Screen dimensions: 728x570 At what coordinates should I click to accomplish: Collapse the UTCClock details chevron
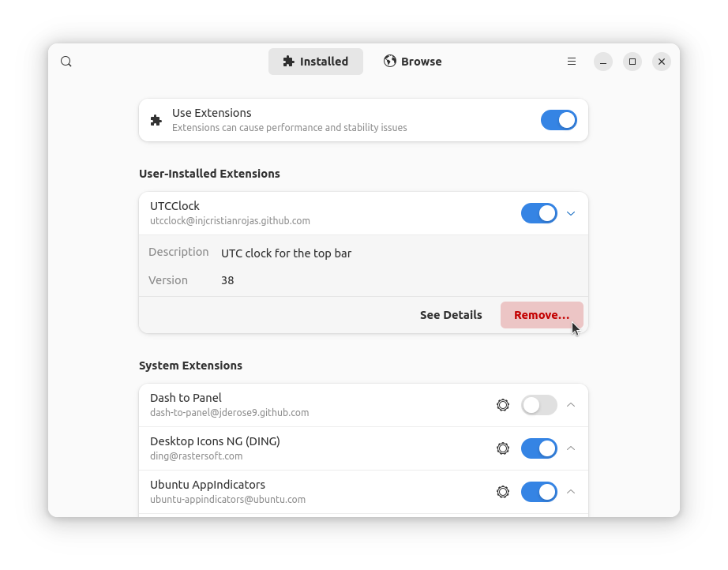(x=571, y=213)
